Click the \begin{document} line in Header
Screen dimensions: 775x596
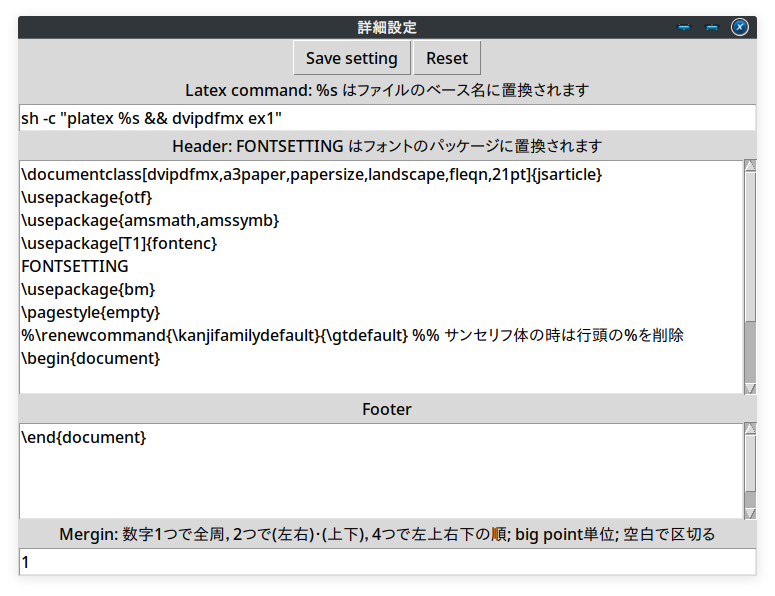[x=90, y=358]
